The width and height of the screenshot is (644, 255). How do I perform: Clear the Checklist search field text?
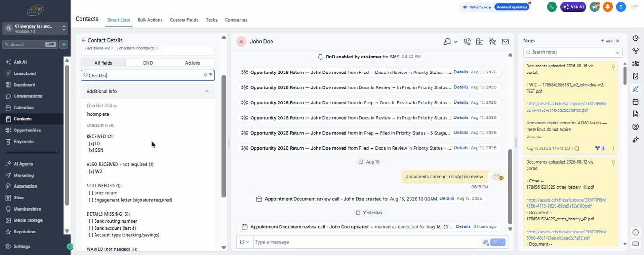coord(205,75)
